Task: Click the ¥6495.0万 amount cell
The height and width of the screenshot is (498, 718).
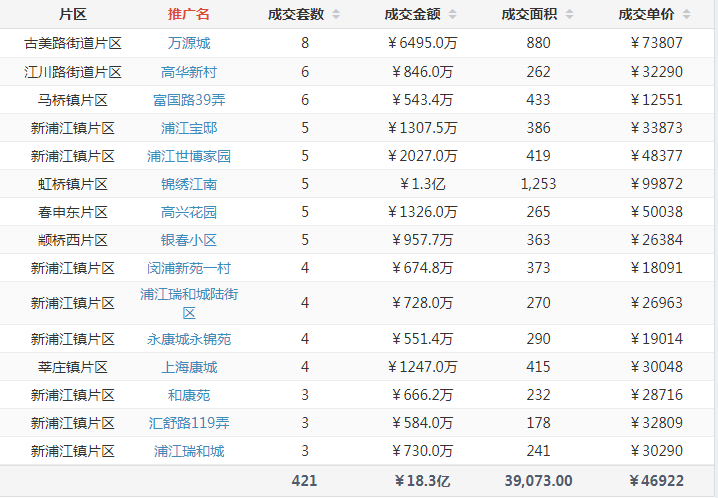Action: click(422, 43)
